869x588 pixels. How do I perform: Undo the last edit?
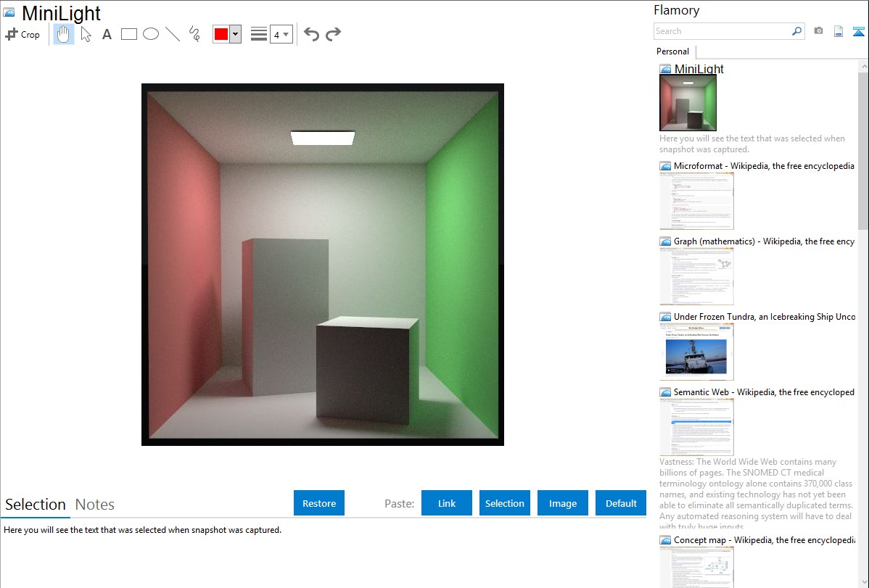[x=311, y=34]
